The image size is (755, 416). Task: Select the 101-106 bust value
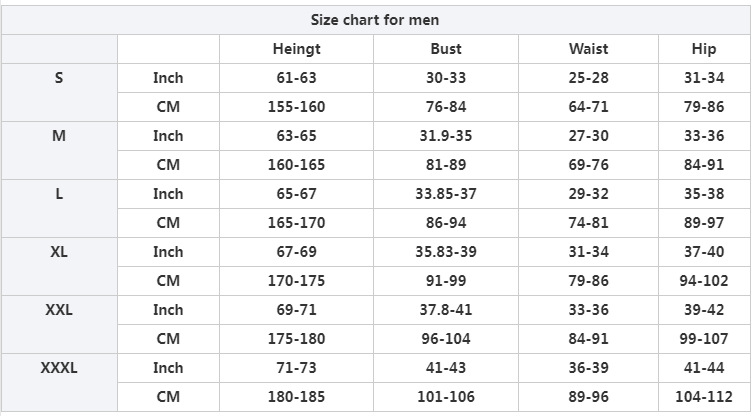pyautogui.click(x=446, y=397)
